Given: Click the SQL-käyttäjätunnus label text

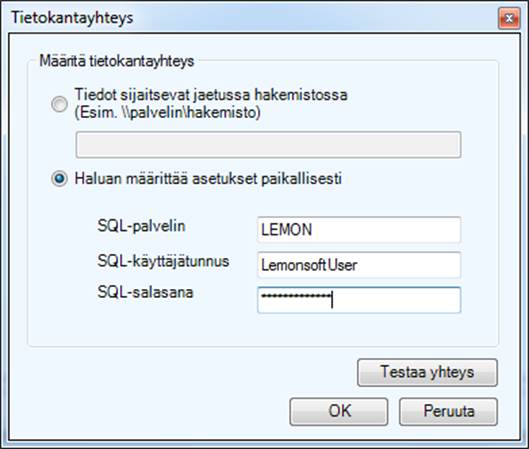Looking at the screenshot, I should [x=163, y=261].
